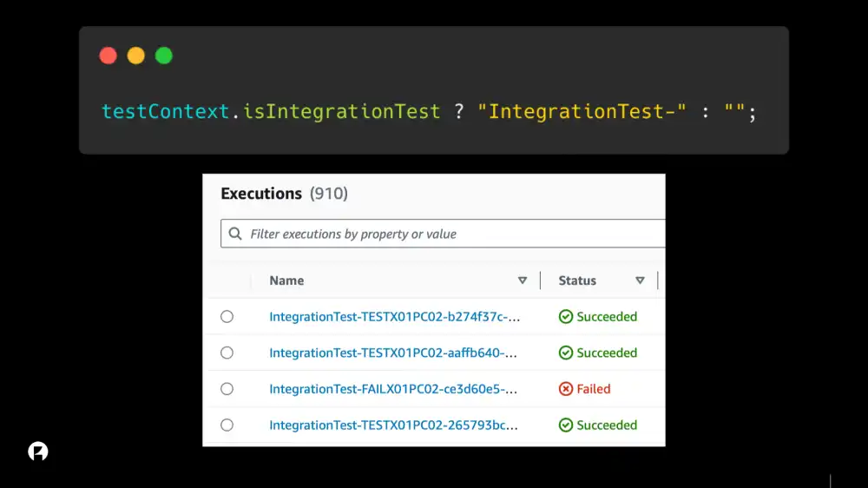
Task: Click the filter executions search field
Action: pos(443,234)
